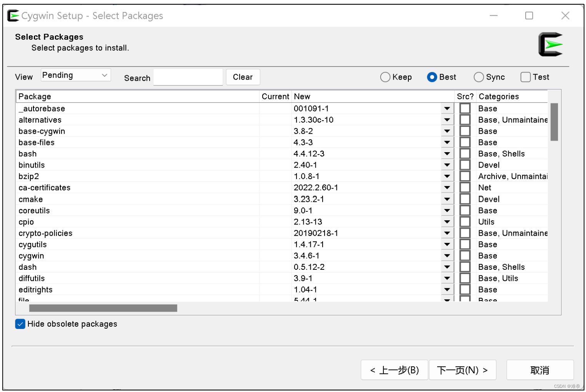
Task: Click version 2022.2.60-1 for ca-certificates
Action: 316,188
